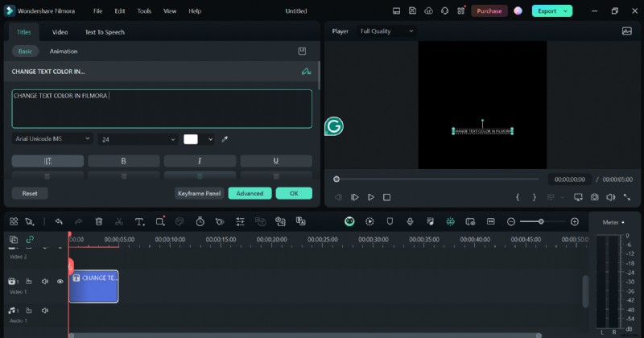The height and width of the screenshot is (338, 644).
Task: Switch to the Text To Speech tab
Action: pos(105,32)
